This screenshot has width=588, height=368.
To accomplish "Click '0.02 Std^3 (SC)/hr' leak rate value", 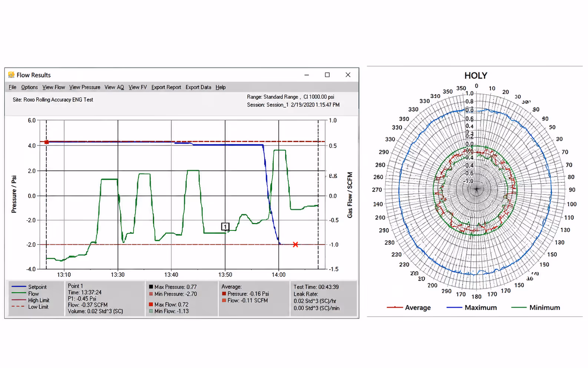I will (x=315, y=301).
